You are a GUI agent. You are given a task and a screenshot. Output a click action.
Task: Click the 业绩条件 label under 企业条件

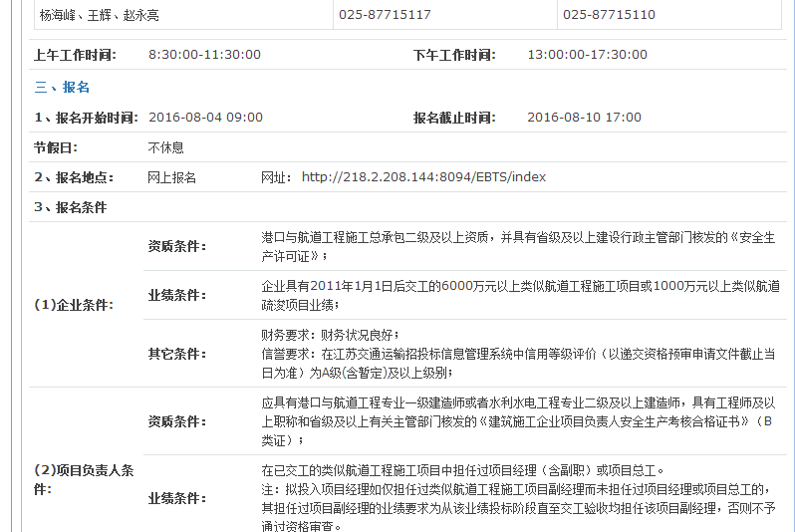(x=177, y=295)
